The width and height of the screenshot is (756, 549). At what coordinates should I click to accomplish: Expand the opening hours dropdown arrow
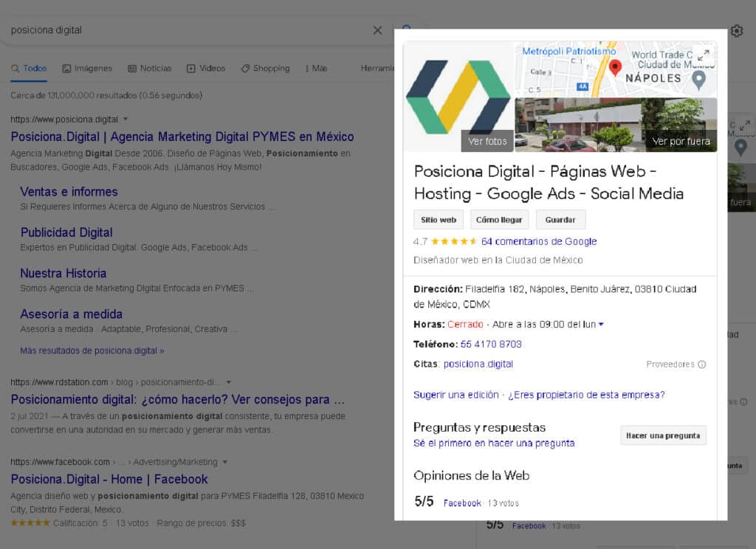point(601,325)
